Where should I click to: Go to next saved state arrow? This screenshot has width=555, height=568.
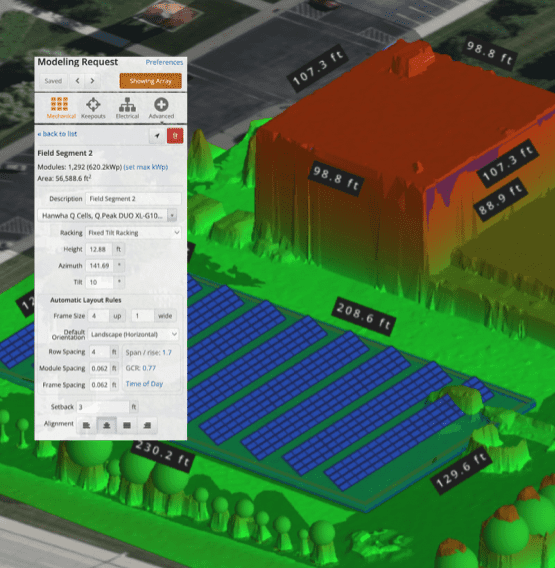click(92, 80)
